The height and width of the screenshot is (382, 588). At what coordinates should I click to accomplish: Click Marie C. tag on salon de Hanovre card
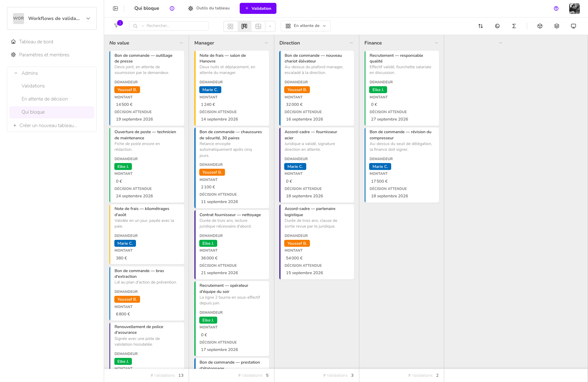click(210, 90)
